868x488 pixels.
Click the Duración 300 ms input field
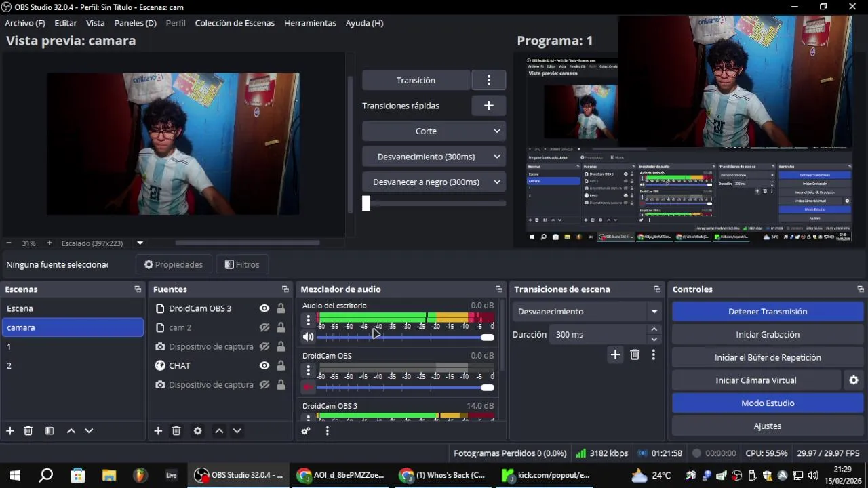click(599, 335)
